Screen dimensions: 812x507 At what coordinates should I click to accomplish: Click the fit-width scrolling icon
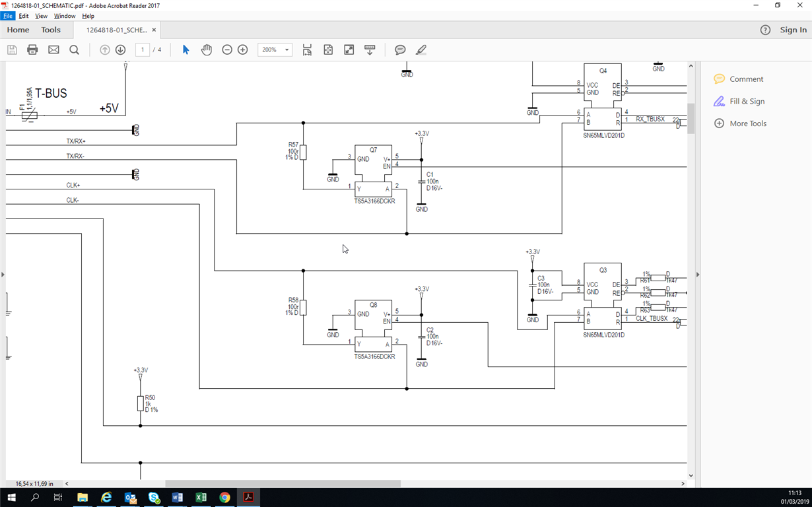point(307,50)
